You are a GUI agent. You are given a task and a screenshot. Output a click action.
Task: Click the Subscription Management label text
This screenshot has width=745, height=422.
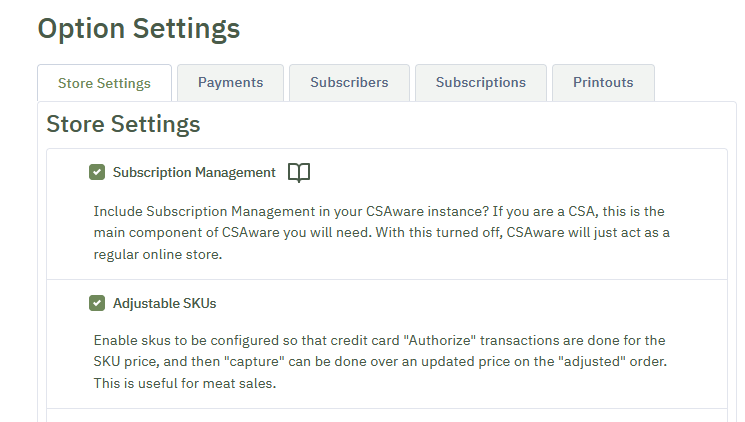point(194,173)
